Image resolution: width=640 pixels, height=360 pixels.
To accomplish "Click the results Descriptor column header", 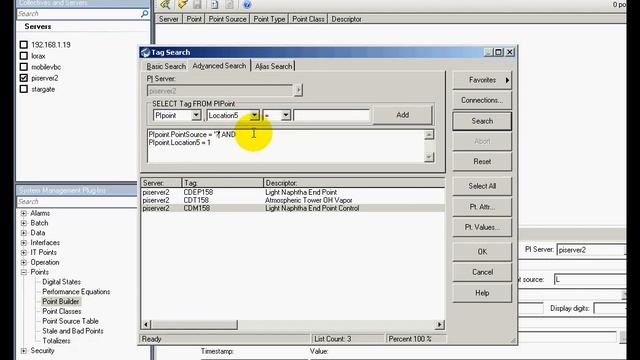I will [x=354, y=183].
